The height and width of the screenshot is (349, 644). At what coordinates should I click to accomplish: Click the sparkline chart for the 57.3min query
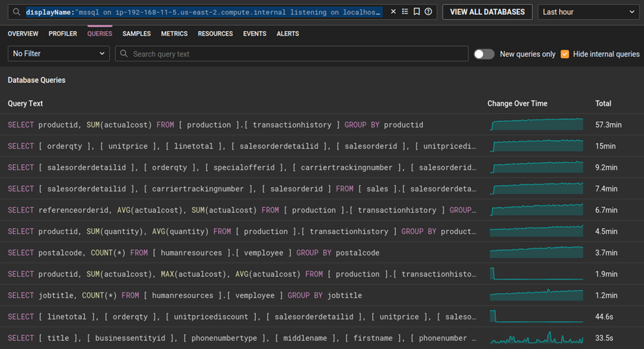[x=536, y=125]
